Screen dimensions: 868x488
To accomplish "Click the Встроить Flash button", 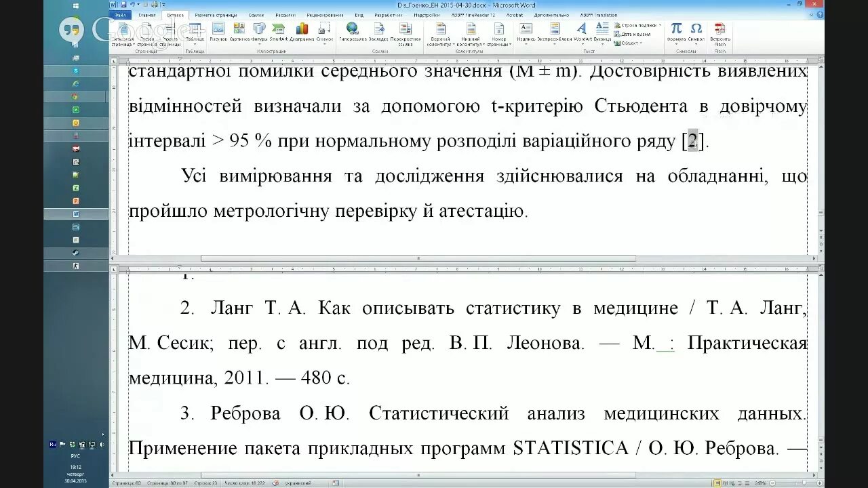I will [x=720, y=34].
